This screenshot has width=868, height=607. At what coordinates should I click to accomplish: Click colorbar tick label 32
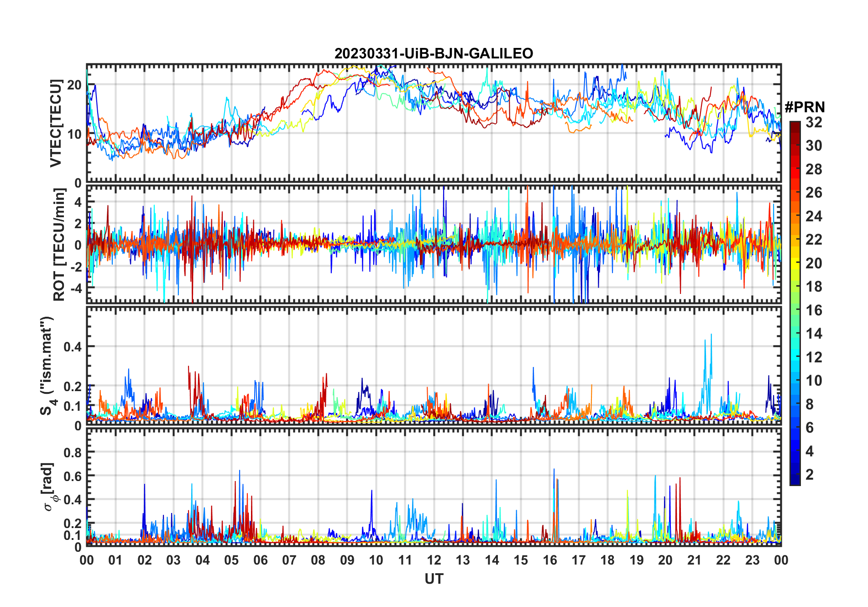(x=814, y=122)
